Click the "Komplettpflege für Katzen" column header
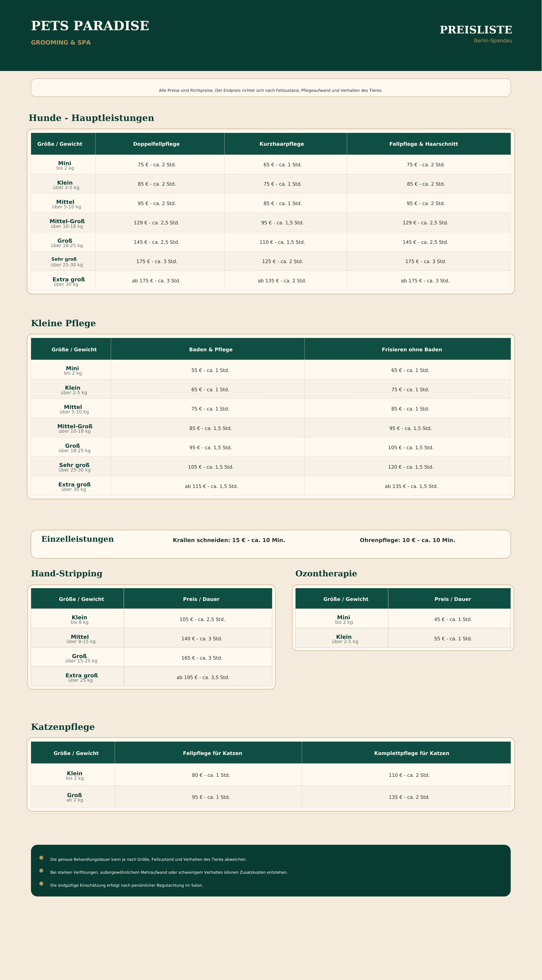The height and width of the screenshot is (980, 542). pyautogui.click(x=411, y=753)
